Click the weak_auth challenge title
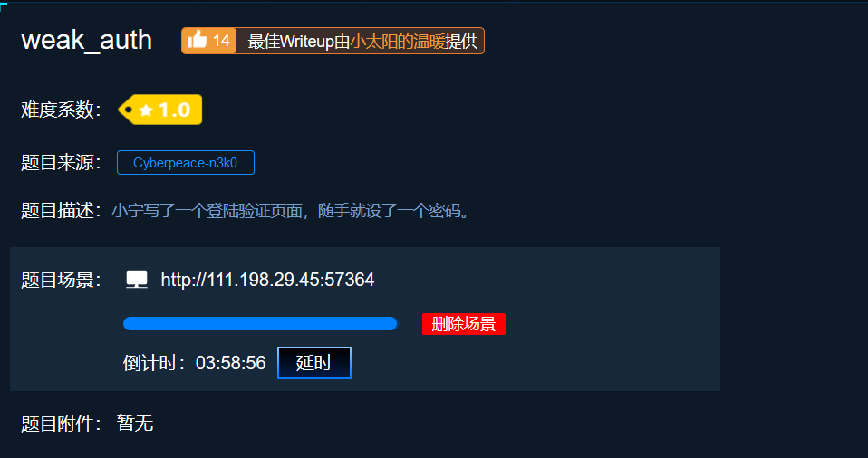The width and height of the screenshot is (868, 458). (x=86, y=41)
